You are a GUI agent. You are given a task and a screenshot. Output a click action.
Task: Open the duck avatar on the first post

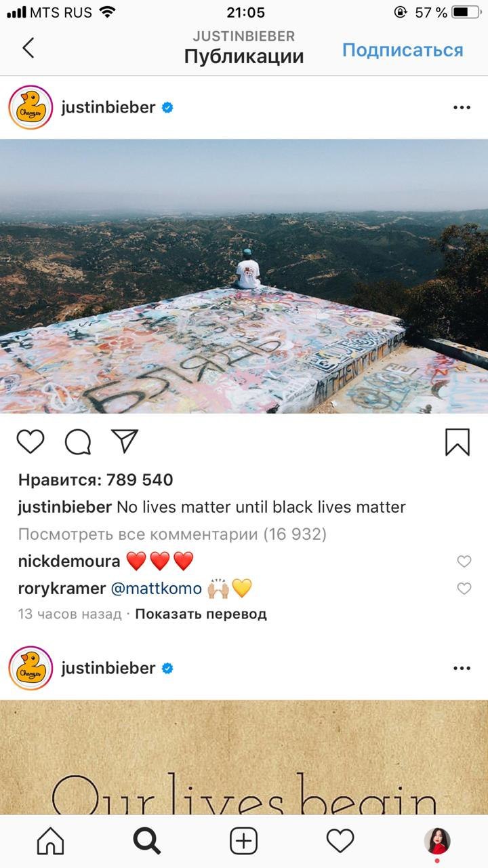pos(30,107)
